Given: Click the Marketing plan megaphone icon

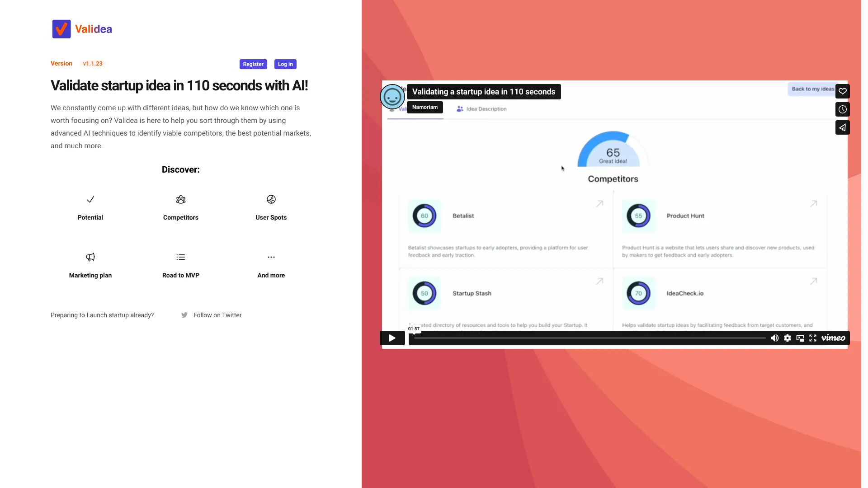Looking at the screenshot, I should pyautogui.click(x=90, y=257).
